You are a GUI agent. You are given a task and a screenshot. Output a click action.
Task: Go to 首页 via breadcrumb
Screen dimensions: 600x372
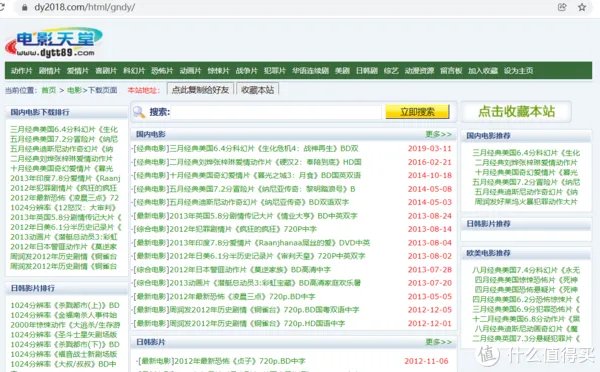tap(49, 90)
